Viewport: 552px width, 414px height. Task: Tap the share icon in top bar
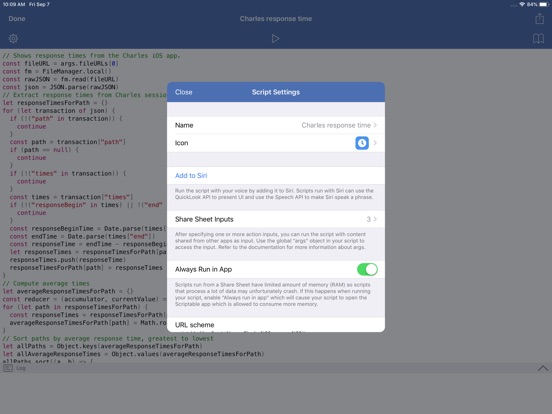tap(539, 18)
